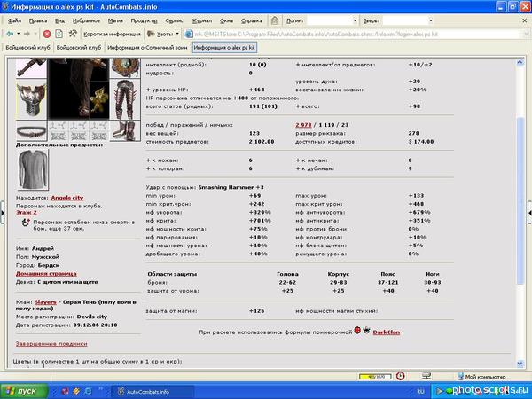This screenshot has height=399, width=532.
Task: Open the Магия menu
Action: (x=115, y=20)
